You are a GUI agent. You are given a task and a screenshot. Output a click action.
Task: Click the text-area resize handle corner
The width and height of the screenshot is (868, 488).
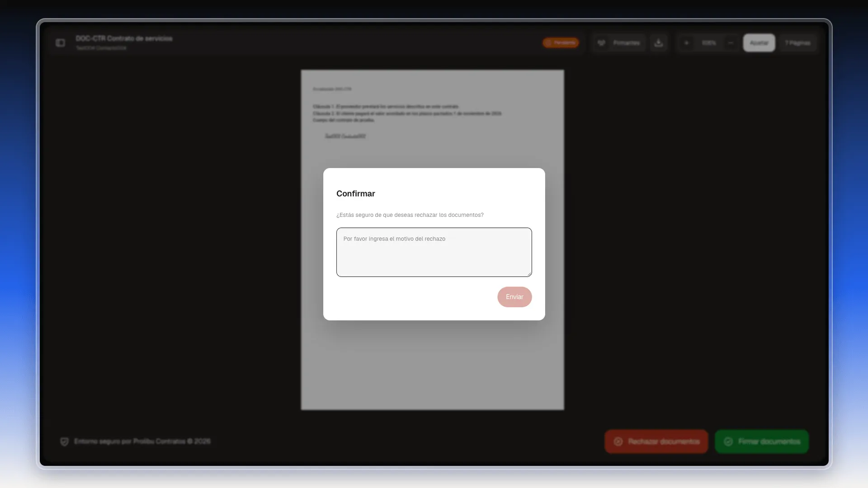coord(529,274)
